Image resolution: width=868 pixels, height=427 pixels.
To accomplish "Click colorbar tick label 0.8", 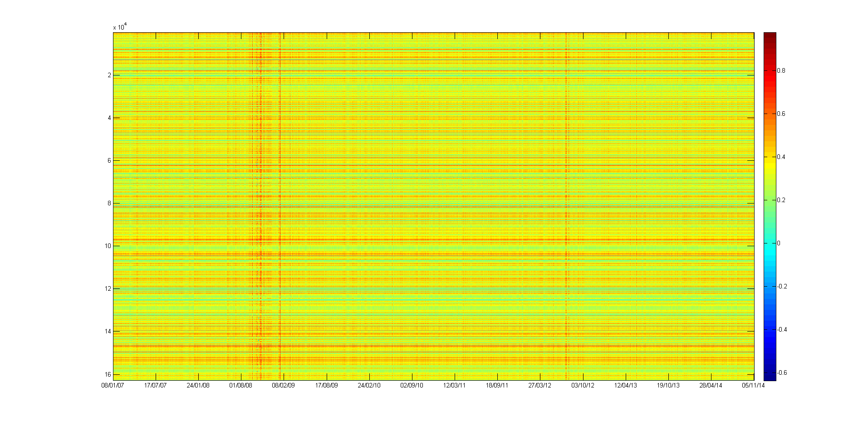I will tap(781, 71).
